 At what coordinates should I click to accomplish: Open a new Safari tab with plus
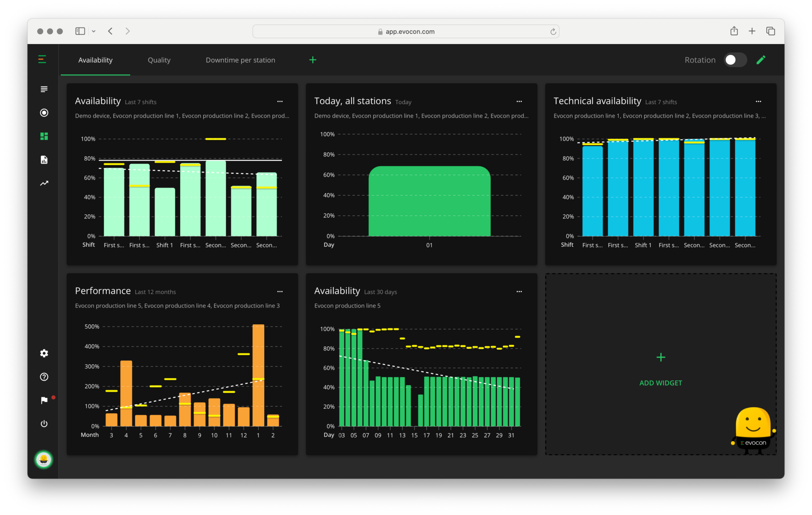tap(752, 31)
